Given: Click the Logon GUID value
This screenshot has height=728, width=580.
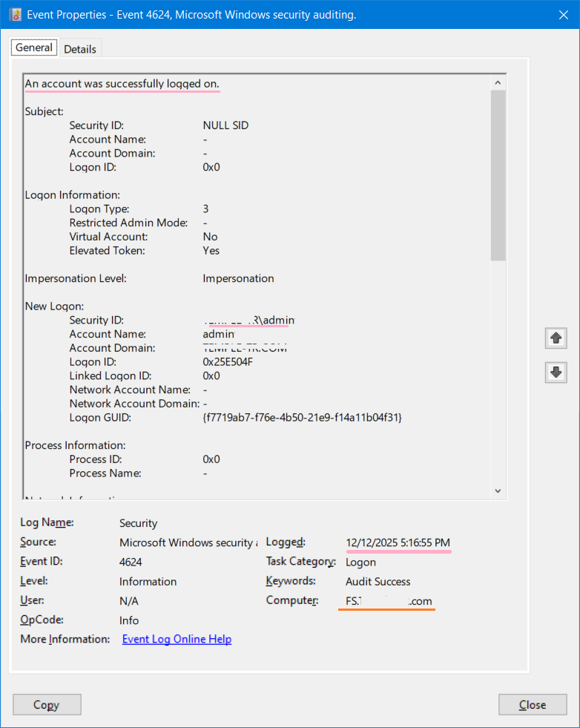Looking at the screenshot, I should tap(302, 417).
